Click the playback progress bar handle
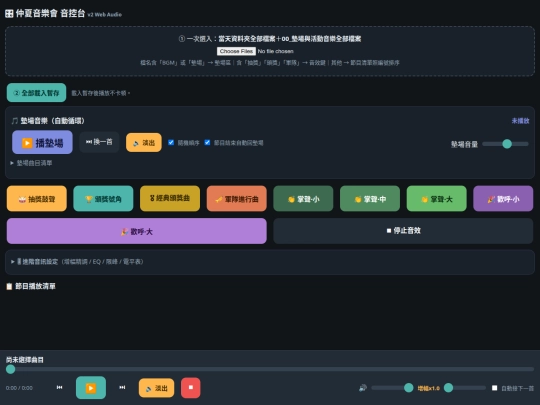The height and width of the screenshot is (405, 540). pos(10,369)
